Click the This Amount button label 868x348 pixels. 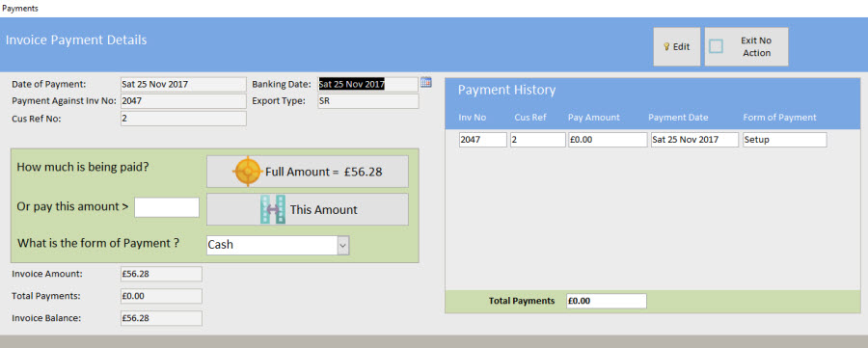click(x=324, y=210)
